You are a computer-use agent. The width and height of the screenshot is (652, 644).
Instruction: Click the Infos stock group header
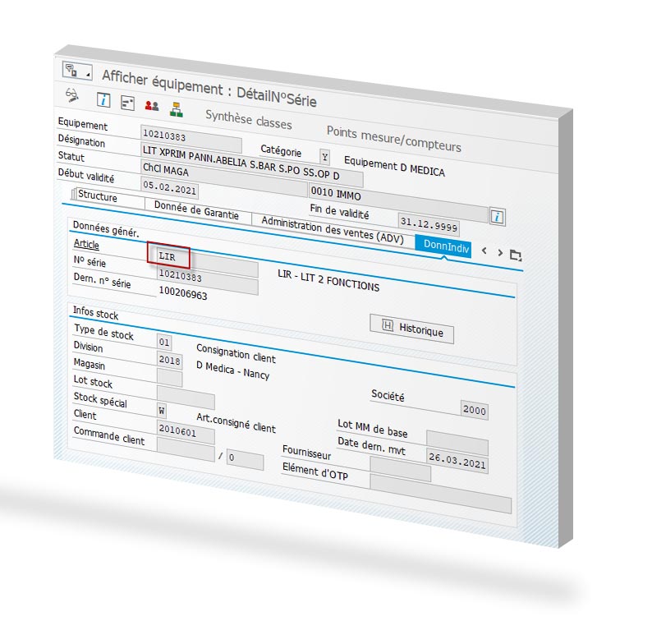[95, 313]
